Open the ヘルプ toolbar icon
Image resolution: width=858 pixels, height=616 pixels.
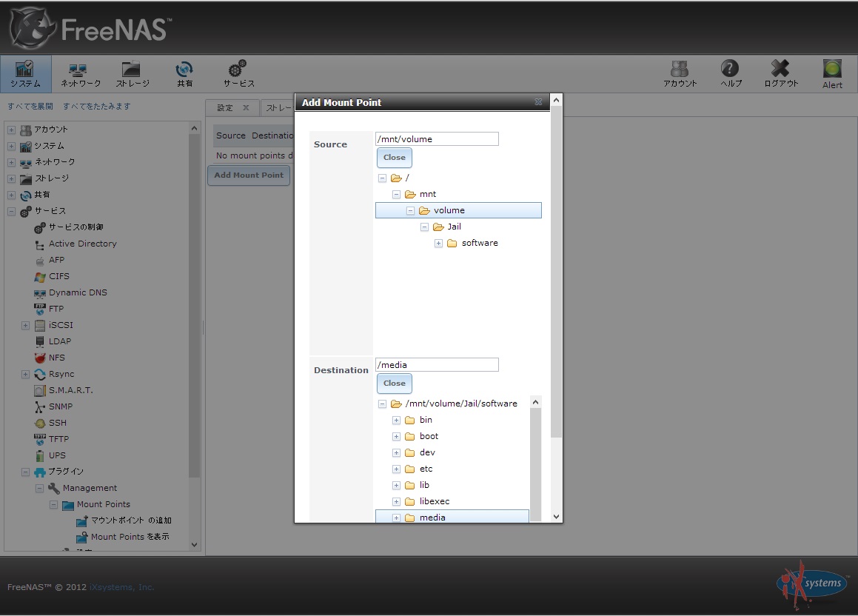(x=730, y=74)
